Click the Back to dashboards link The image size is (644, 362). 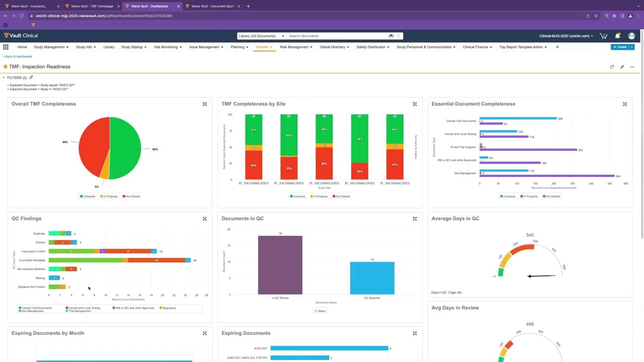18,56
